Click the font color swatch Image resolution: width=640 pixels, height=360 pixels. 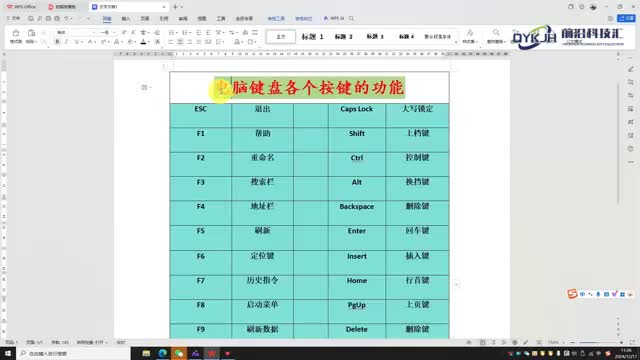(143, 42)
